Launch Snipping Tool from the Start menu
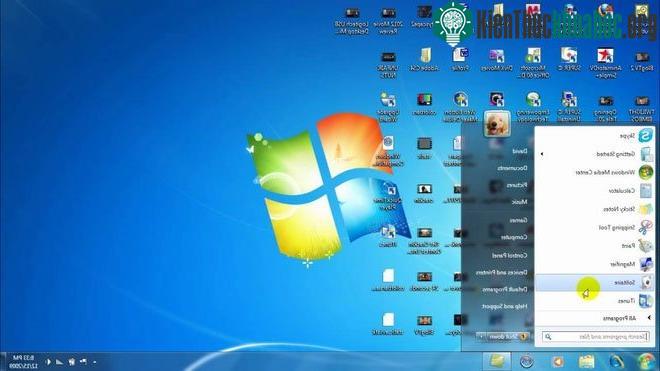 (594, 227)
